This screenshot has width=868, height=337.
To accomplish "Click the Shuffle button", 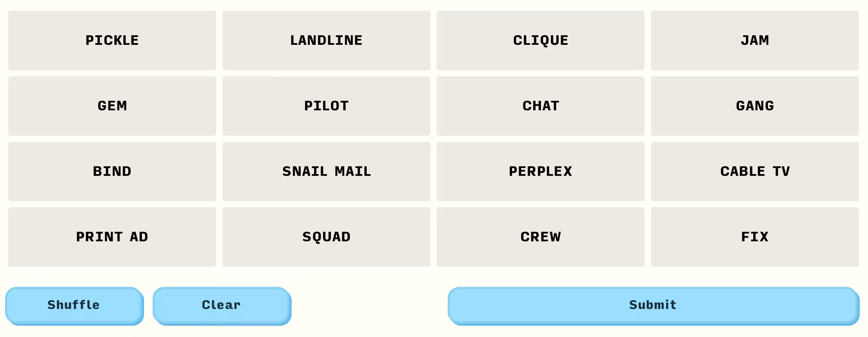I will click(74, 305).
